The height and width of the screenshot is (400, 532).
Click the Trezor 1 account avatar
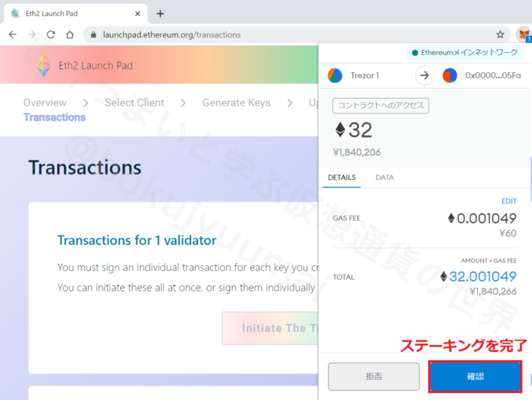click(x=335, y=76)
